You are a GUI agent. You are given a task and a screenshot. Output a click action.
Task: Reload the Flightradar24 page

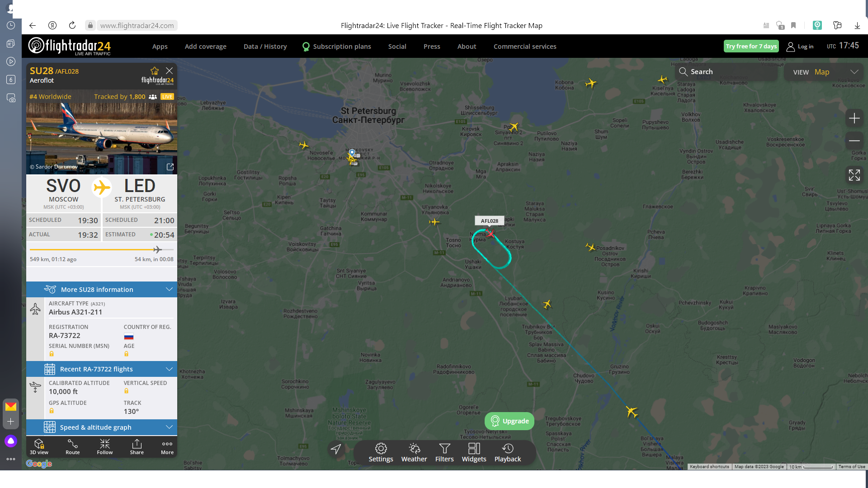[x=72, y=25]
